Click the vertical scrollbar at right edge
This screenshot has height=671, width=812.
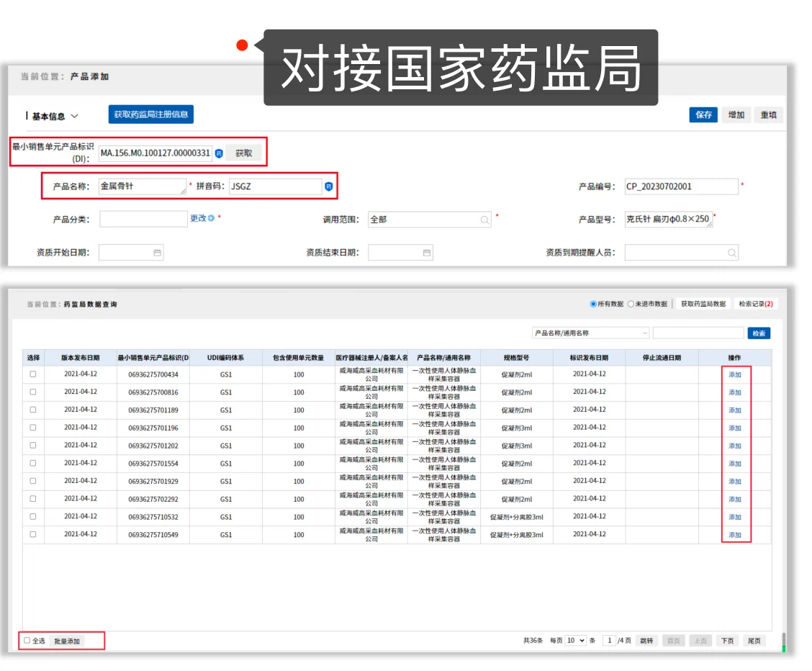click(x=783, y=642)
